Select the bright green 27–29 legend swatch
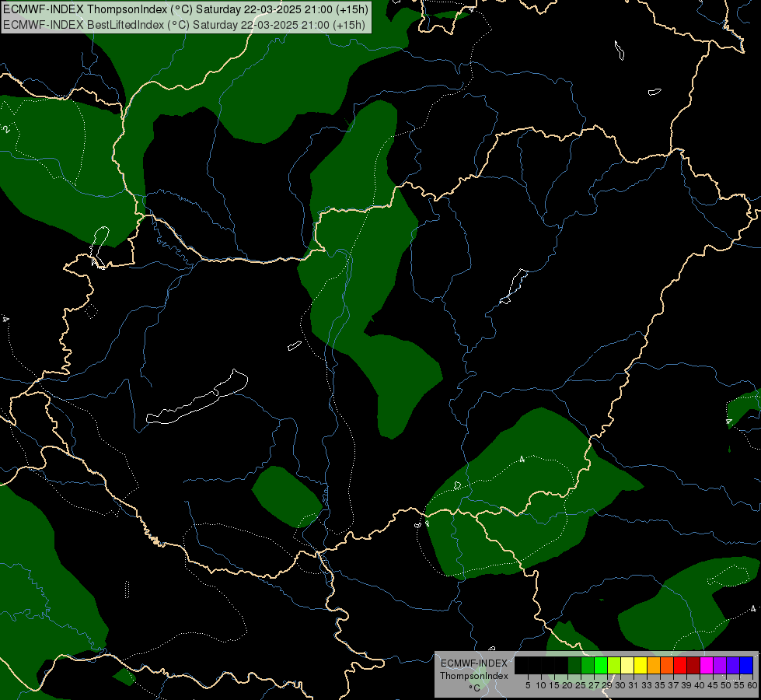 coord(601,665)
